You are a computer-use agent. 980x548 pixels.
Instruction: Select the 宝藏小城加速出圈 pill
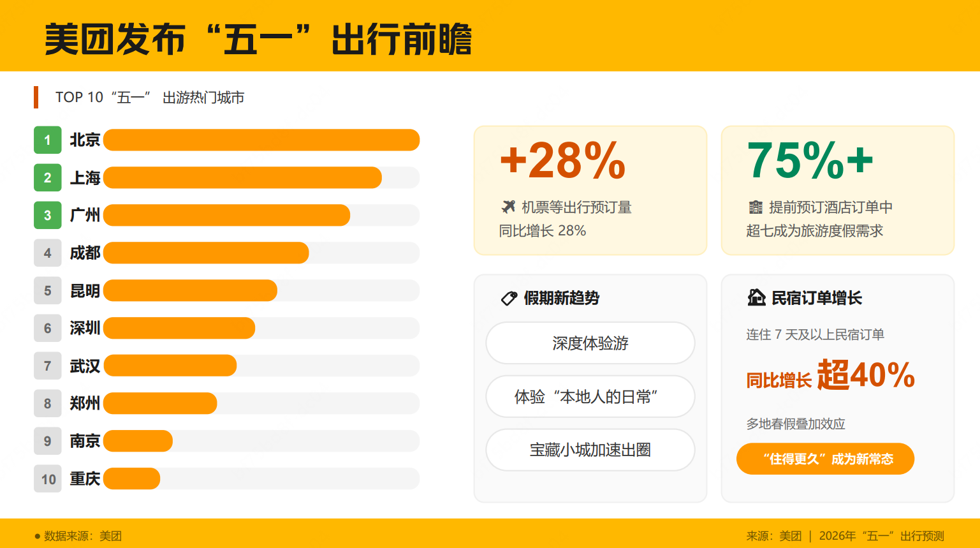pos(590,450)
